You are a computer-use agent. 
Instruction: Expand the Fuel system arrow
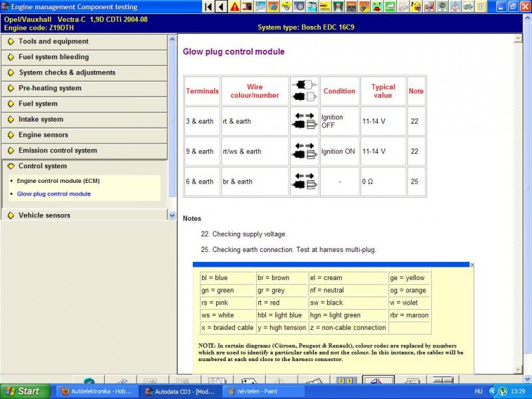[x=11, y=104]
